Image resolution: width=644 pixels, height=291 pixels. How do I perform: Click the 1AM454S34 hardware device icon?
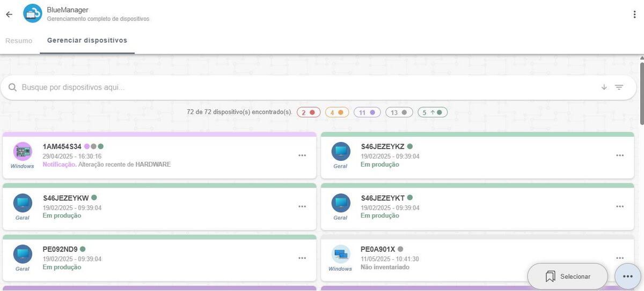23,152
